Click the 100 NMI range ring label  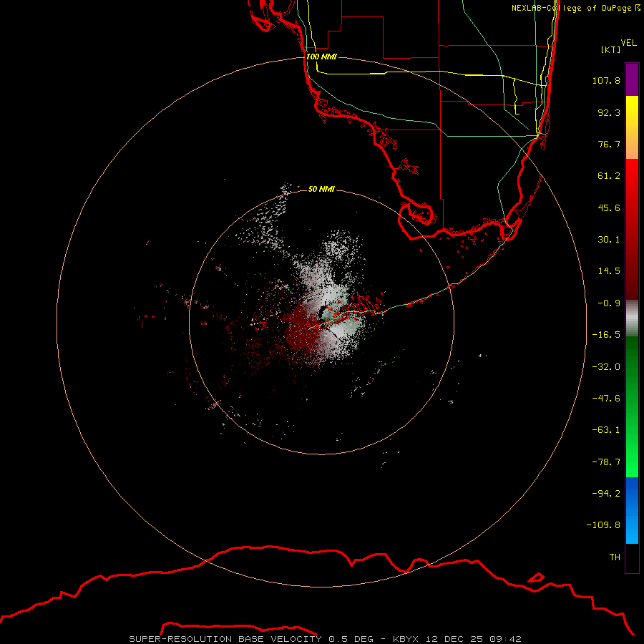coord(321,57)
